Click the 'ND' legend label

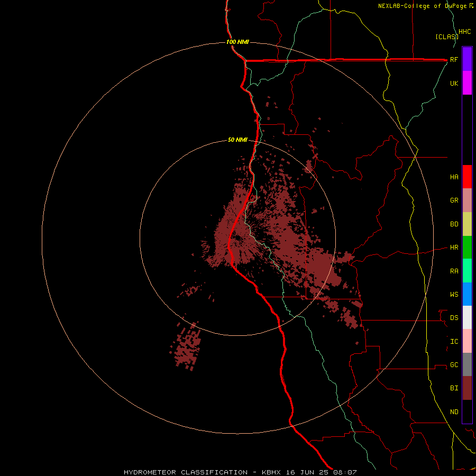454,411
